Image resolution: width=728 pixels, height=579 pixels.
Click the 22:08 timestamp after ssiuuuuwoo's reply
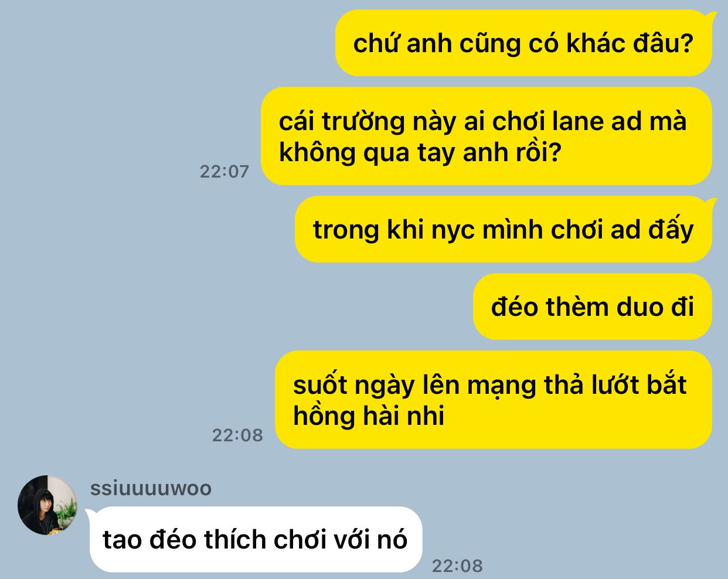point(457,566)
